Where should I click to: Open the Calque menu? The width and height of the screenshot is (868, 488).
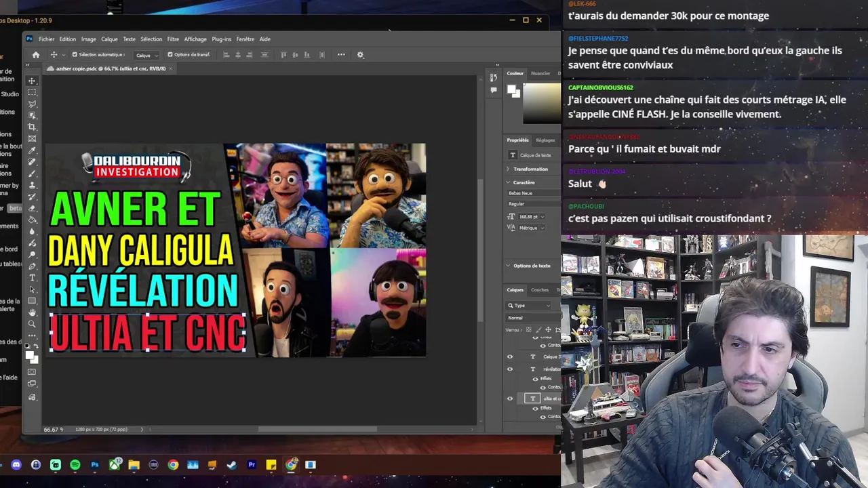tap(109, 39)
